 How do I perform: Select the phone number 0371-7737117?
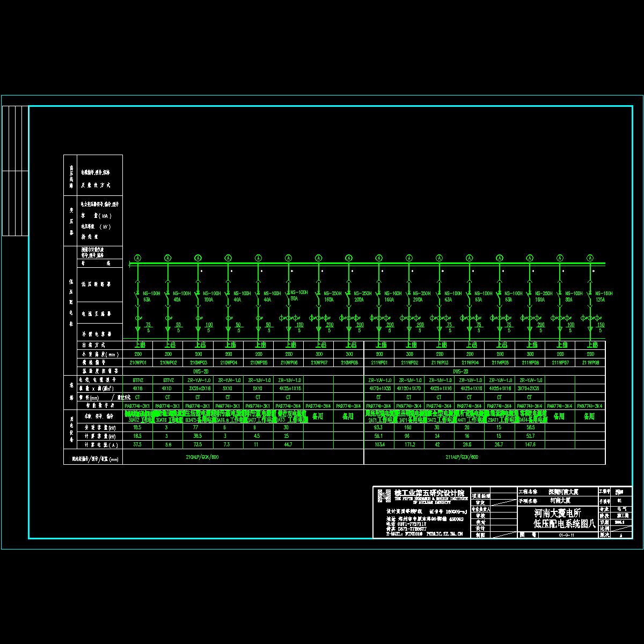tap(413, 524)
